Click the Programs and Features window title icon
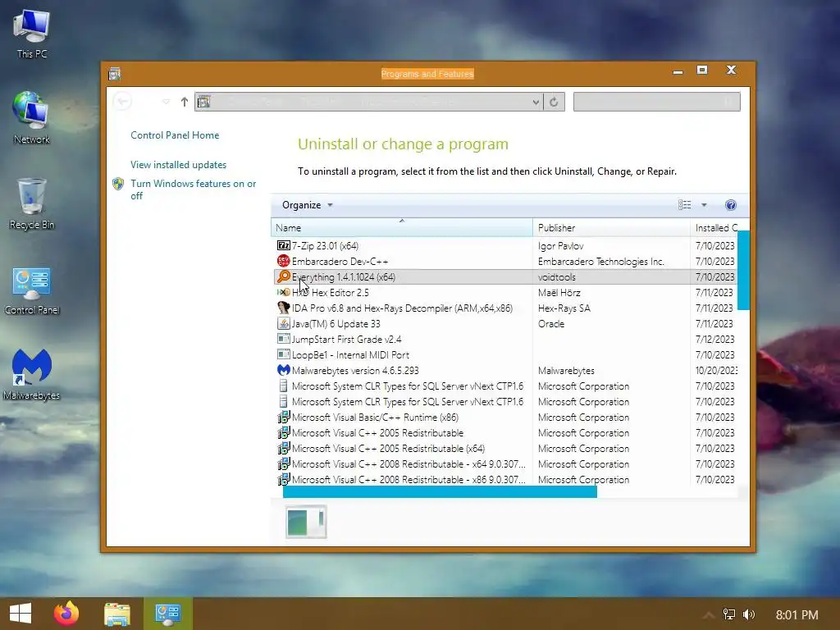 coord(114,74)
